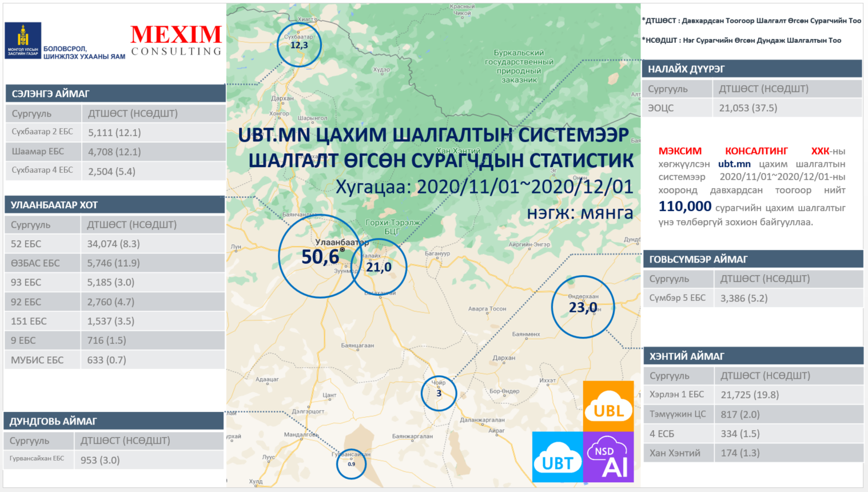Click the ДУНДГОВЬ АЙМАГ table header
This screenshot has height=492, width=868.
(113, 421)
